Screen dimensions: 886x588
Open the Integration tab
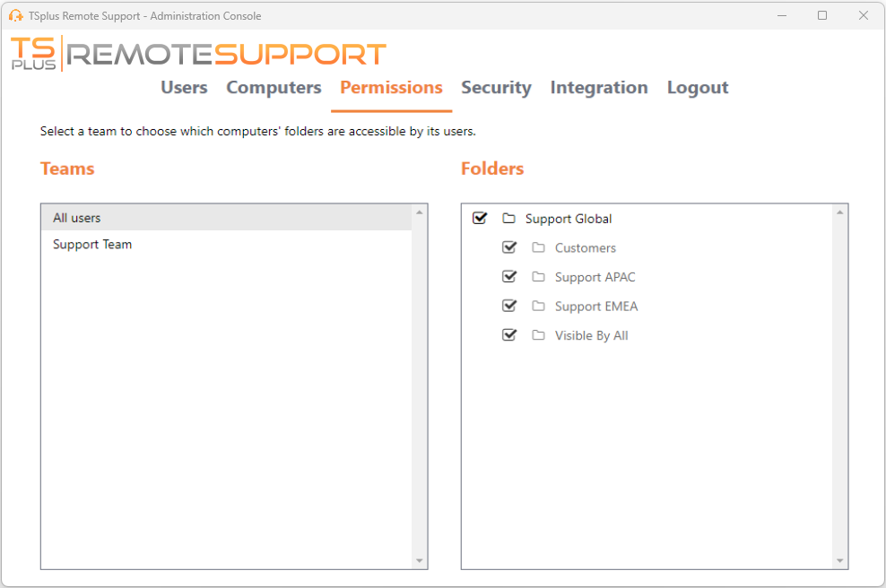click(x=599, y=87)
